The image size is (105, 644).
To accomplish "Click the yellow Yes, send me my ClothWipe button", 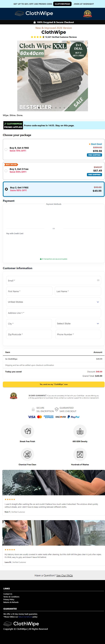I will click(54, 384).
